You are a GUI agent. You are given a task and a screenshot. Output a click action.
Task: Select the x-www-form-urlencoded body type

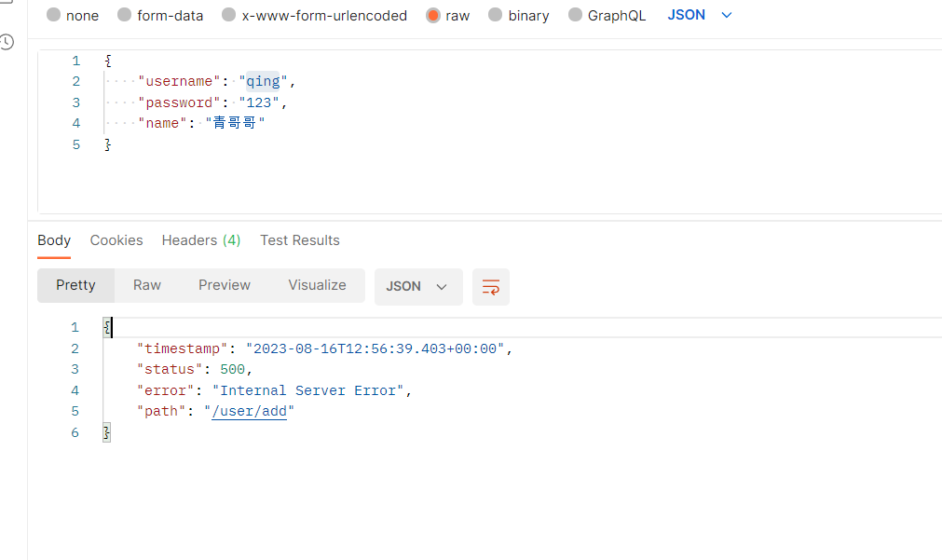pyautogui.click(x=314, y=16)
